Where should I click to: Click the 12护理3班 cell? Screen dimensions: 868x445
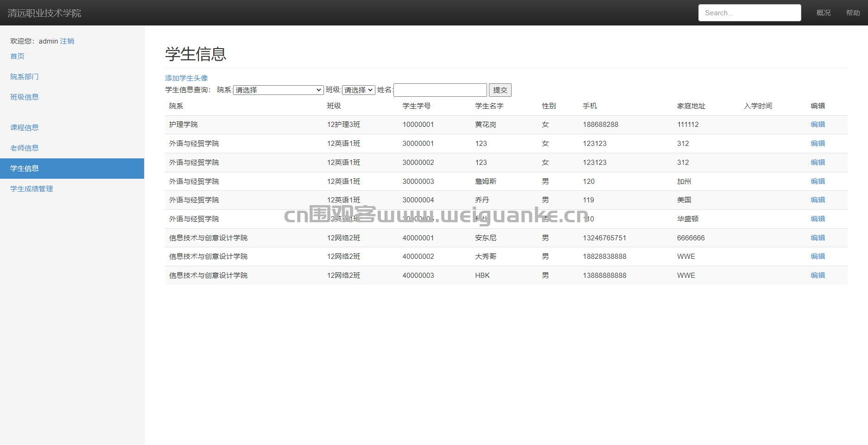pos(343,124)
